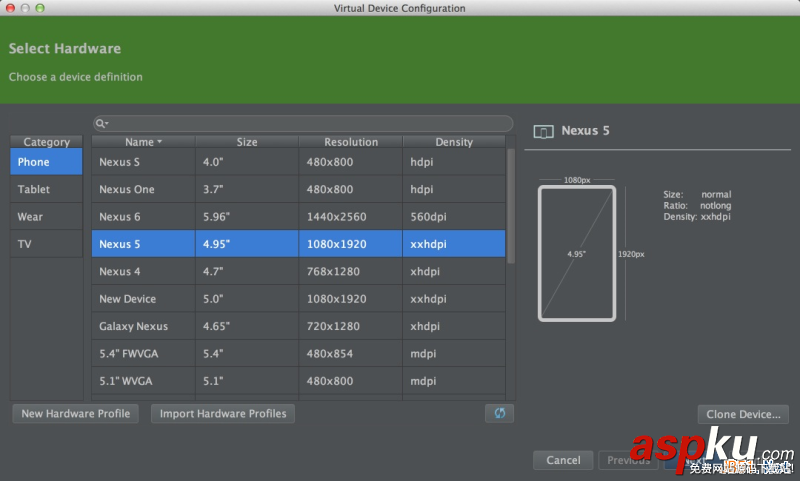Click the 720x1280 resolution cell
800x481 pixels.
351,326
